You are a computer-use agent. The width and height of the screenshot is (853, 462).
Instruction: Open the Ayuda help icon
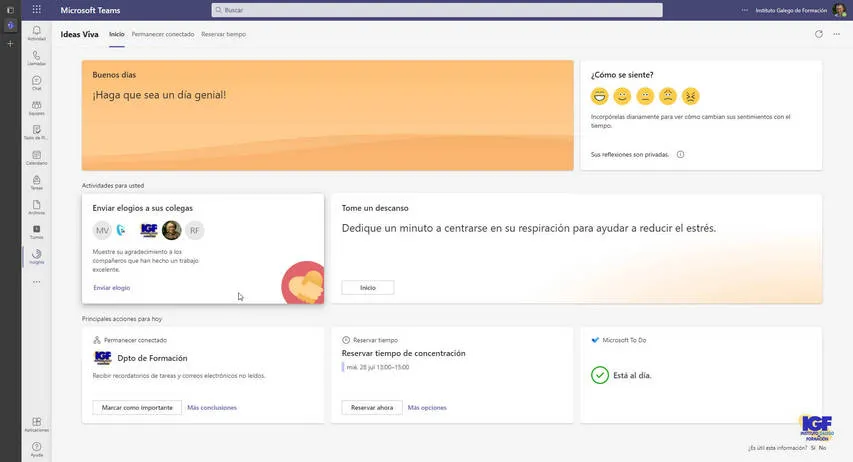36,449
